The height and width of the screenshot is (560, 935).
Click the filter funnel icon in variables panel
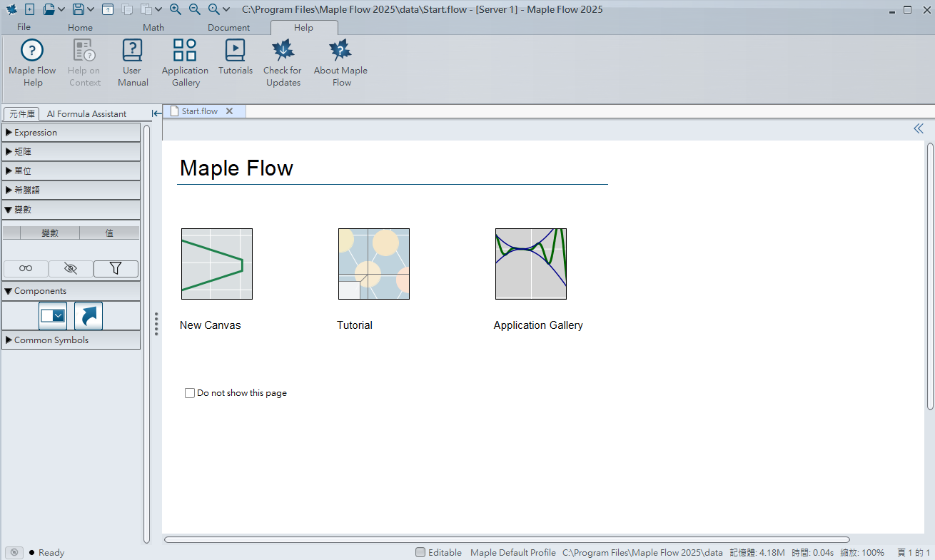(x=116, y=268)
